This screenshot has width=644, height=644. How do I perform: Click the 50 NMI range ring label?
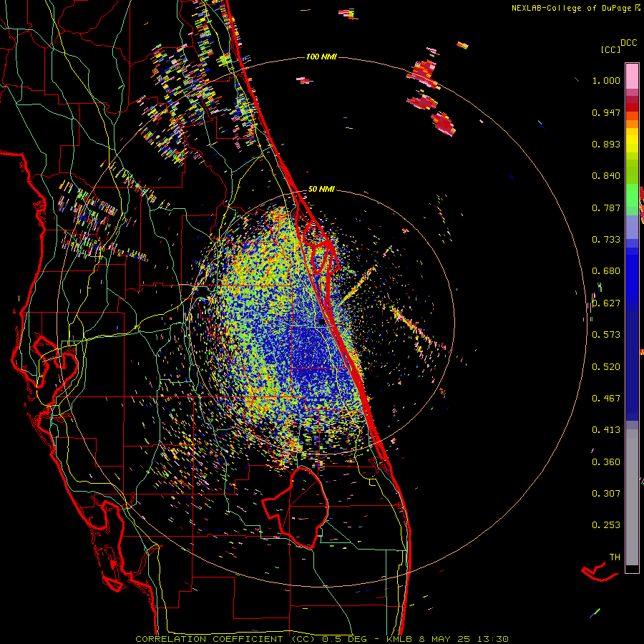321,189
